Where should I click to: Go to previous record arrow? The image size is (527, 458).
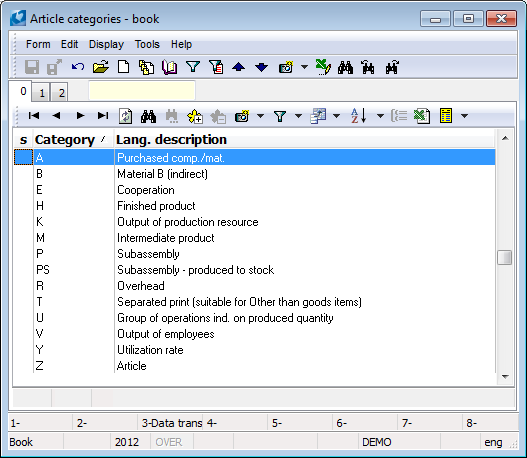point(56,116)
